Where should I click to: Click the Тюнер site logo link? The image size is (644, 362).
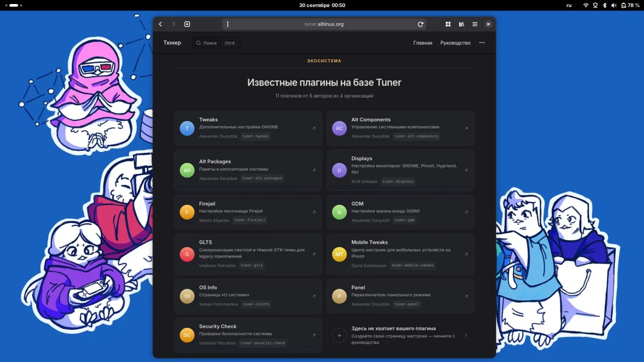click(x=172, y=43)
